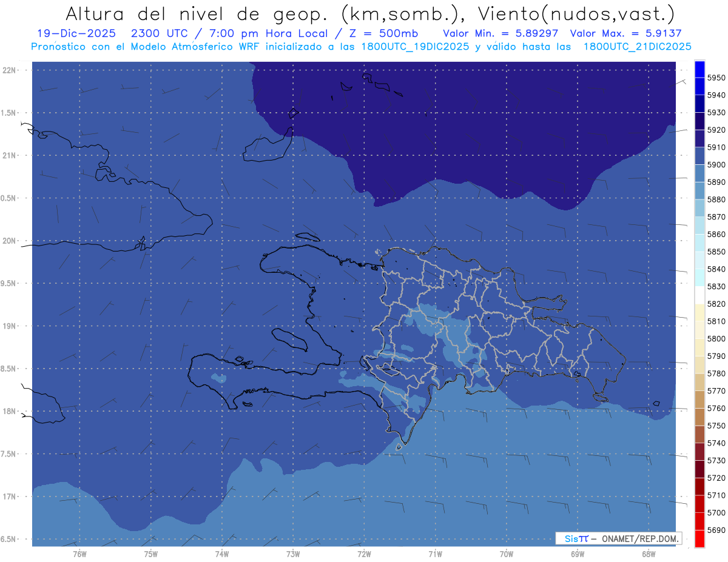Click the 'ONAMET/REP.DOM.' credit label
728x562 pixels.
point(639,538)
